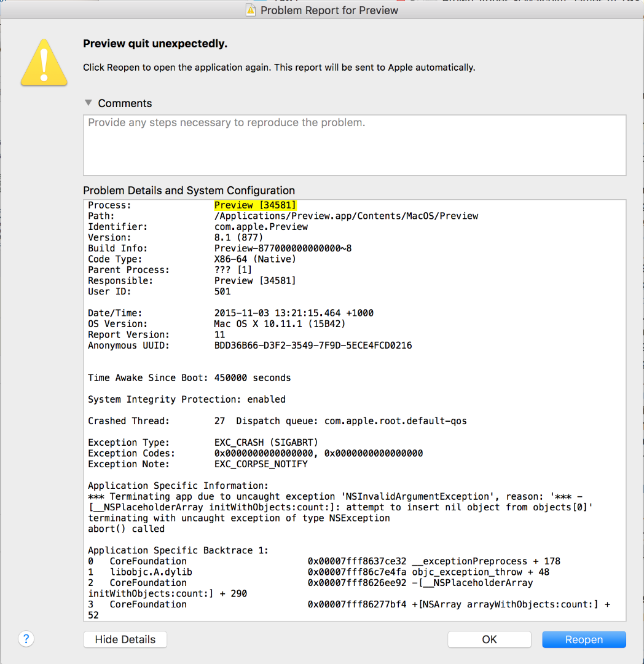Viewport: 644px width, 664px height.
Task: Click 'terminating with uncaught exception of type NSException'
Action: point(238,518)
